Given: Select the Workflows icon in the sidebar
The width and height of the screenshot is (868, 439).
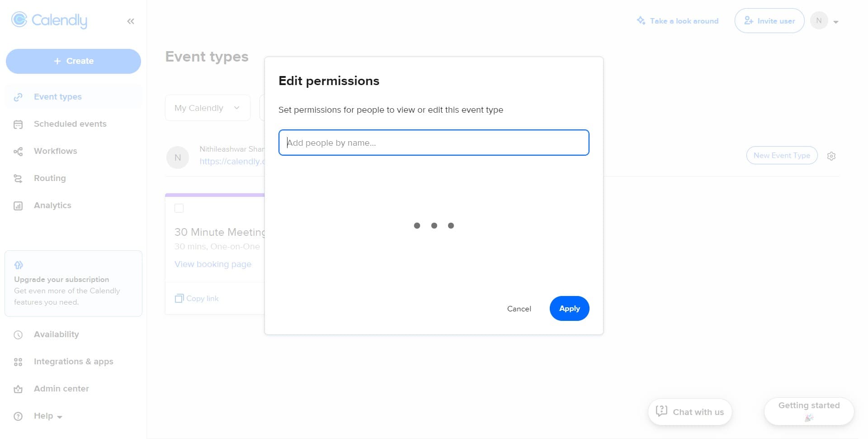Looking at the screenshot, I should click(18, 151).
